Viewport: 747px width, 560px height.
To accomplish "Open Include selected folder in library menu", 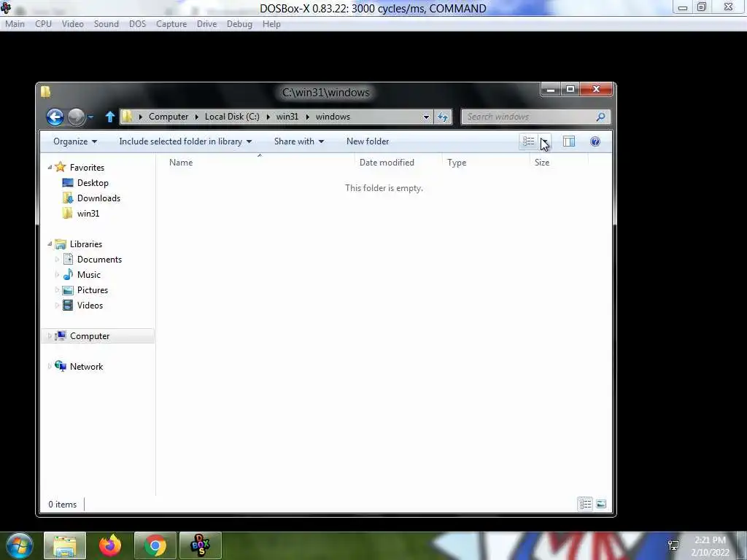I will (185, 141).
